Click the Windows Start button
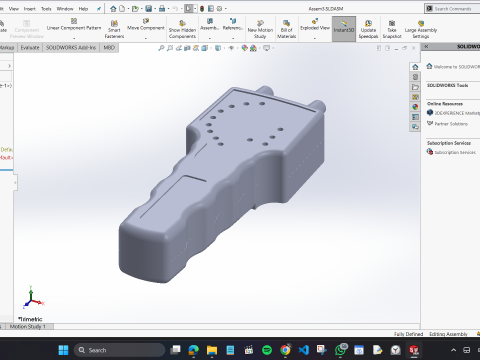The width and height of the screenshot is (480, 360). pos(63,350)
